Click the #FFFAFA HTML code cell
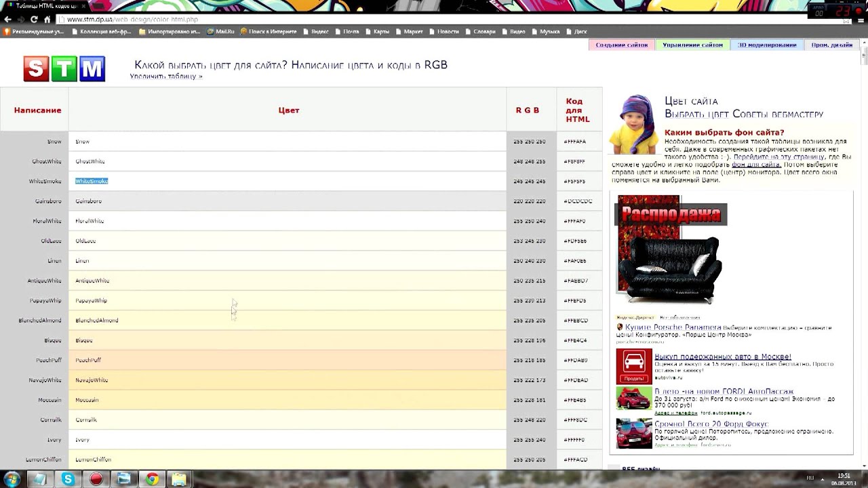The width and height of the screenshot is (868, 488). coord(574,142)
